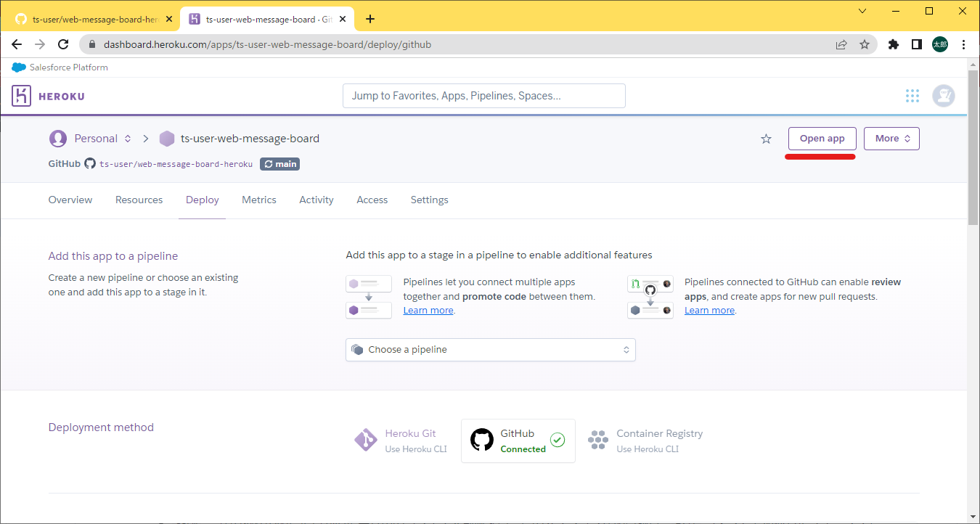
Task: Switch to the GitHub browser tab
Action: [92, 20]
